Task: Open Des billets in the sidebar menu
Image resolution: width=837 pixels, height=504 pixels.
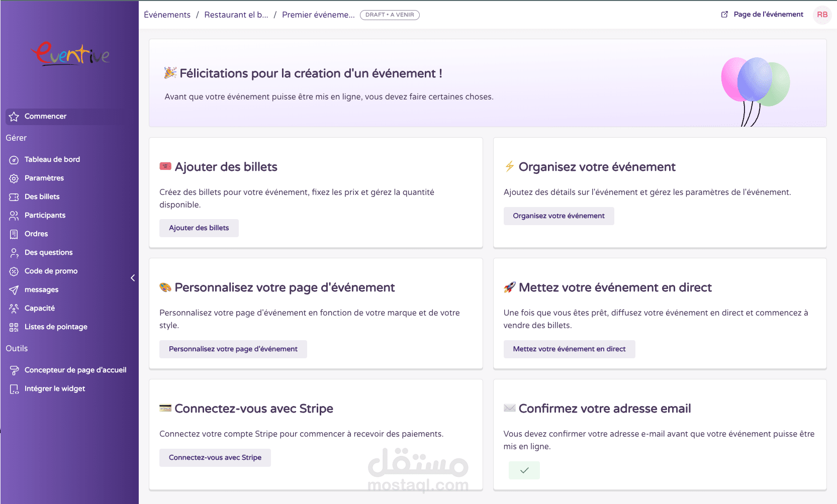Action: 42,197
